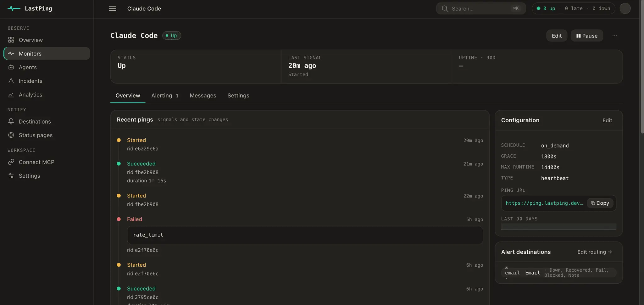This screenshot has height=305, width=644.
Task: Click the '1800s' grace value
Action: pos(549,157)
